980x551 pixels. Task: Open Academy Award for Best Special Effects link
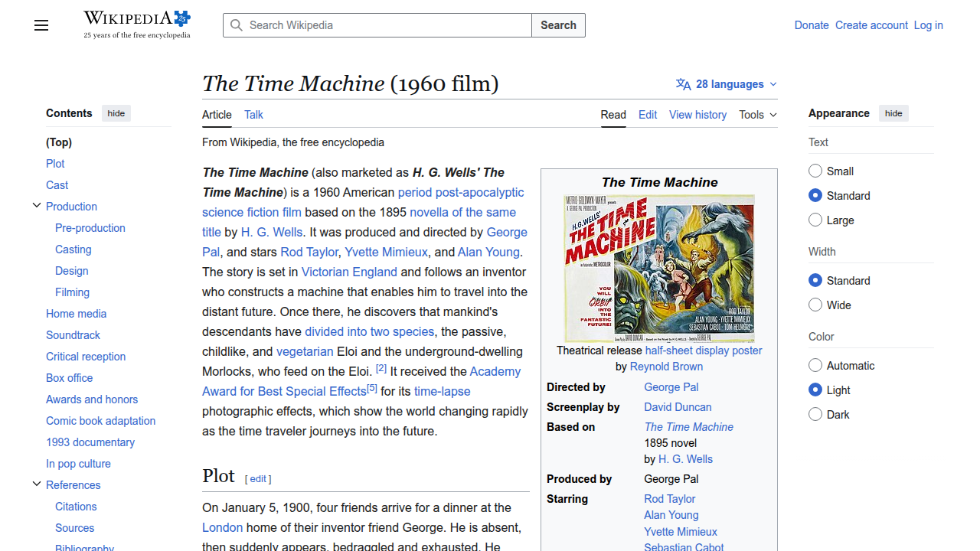[x=361, y=381]
